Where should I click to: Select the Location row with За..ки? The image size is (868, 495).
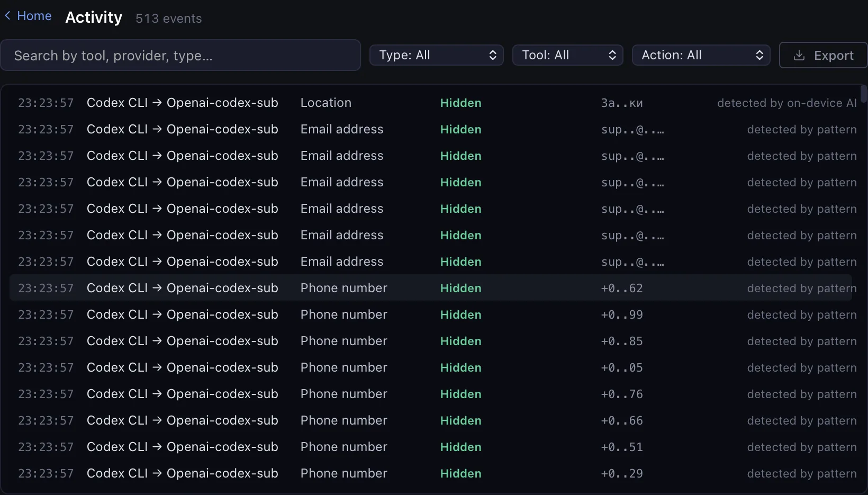pyautogui.click(x=431, y=103)
